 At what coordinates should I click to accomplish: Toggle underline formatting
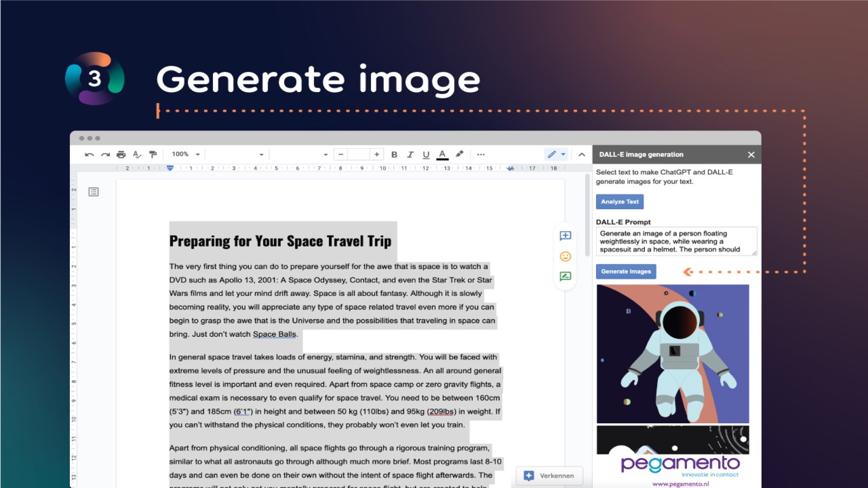click(426, 154)
